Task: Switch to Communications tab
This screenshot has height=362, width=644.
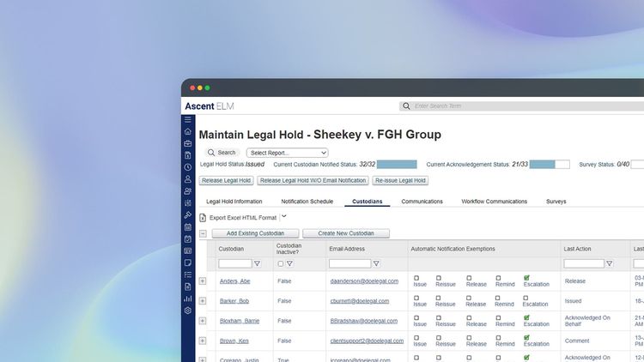Action: click(x=422, y=202)
